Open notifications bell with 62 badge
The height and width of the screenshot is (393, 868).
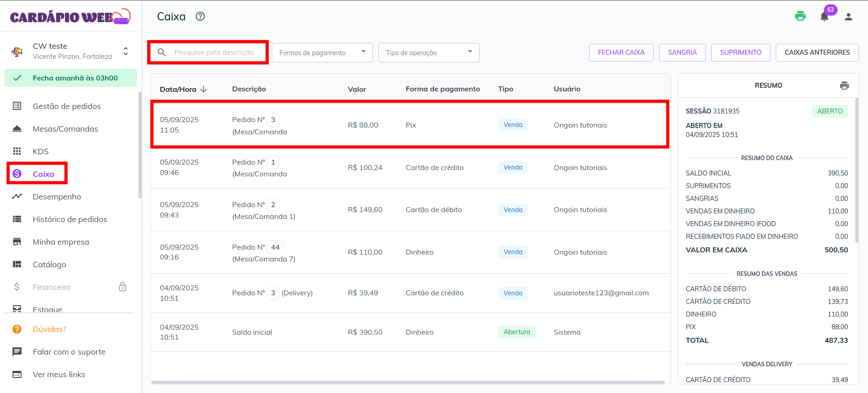click(x=824, y=17)
